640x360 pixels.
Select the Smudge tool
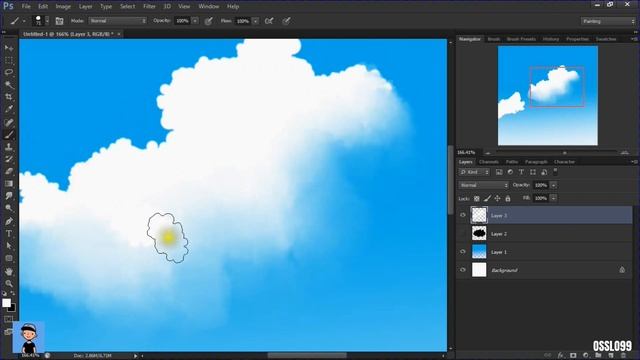[9, 196]
